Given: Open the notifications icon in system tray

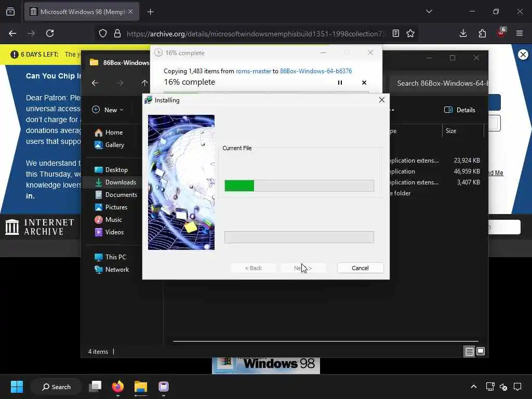Looking at the screenshot, I should coord(517,387).
